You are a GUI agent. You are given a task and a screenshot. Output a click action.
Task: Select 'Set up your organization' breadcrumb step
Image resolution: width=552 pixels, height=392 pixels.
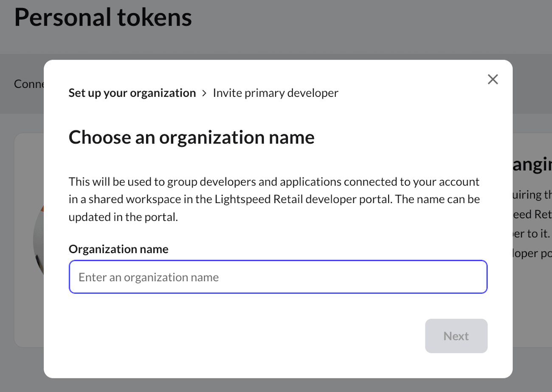click(132, 93)
